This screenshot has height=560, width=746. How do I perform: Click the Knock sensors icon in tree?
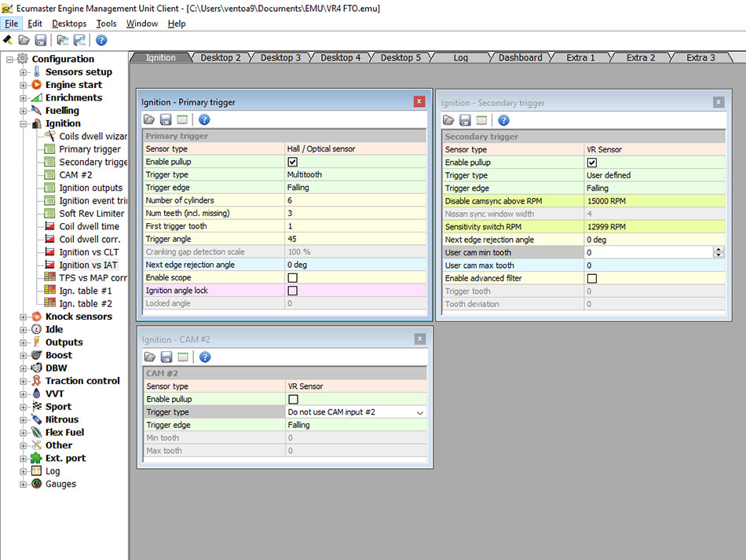tap(37, 317)
